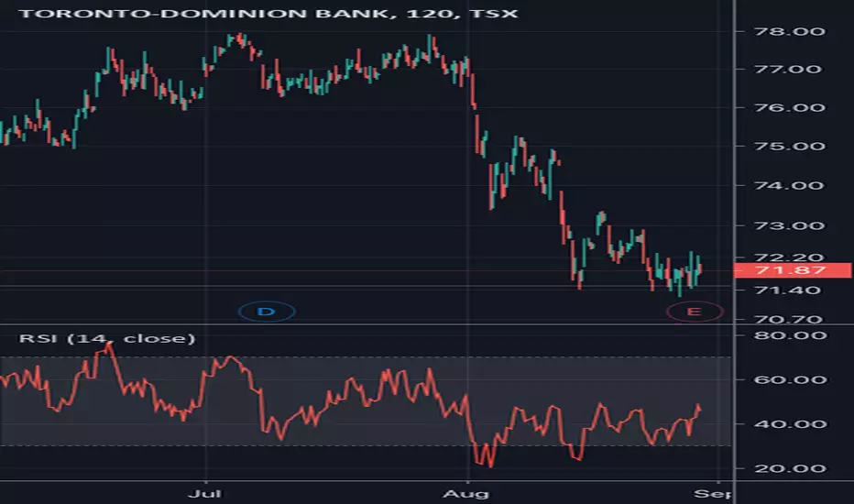Click the 78.00 price axis label
The height and width of the screenshot is (504, 854).
point(789,31)
